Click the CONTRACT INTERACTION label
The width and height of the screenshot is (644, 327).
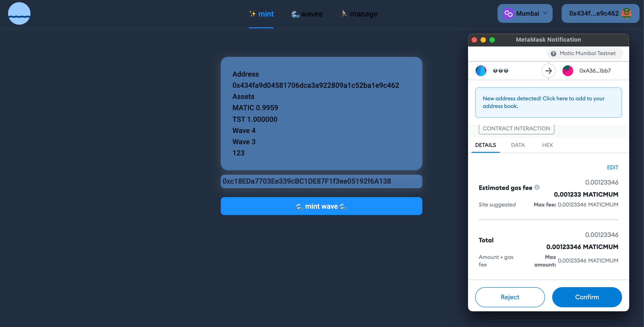pyautogui.click(x=516, y=129)
